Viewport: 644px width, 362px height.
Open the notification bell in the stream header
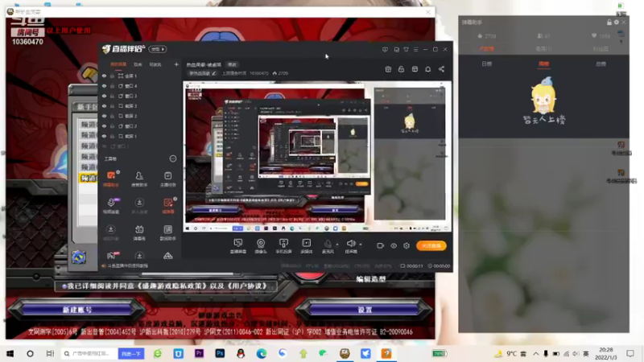(x=428, y=69)
